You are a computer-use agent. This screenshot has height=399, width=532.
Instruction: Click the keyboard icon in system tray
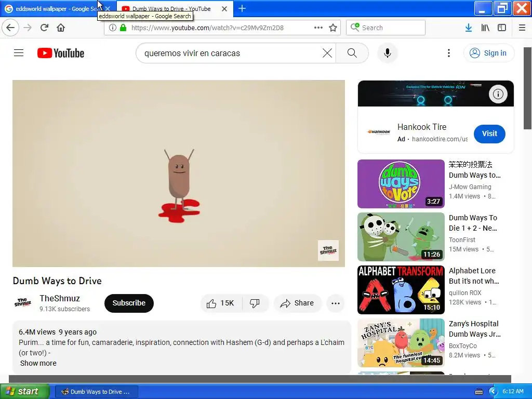(479, 392)
